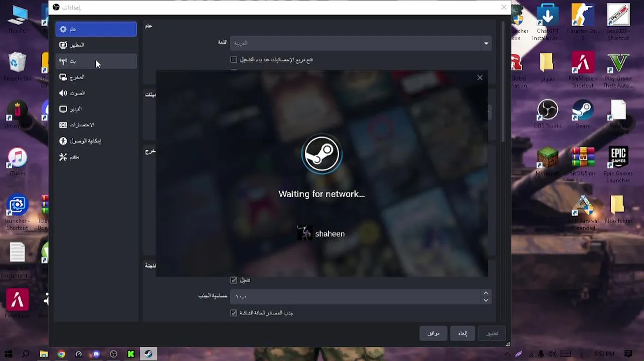Open Google Chrome from taskbar
The height and width of the screenshot is (361, 644).
point(61,354)
